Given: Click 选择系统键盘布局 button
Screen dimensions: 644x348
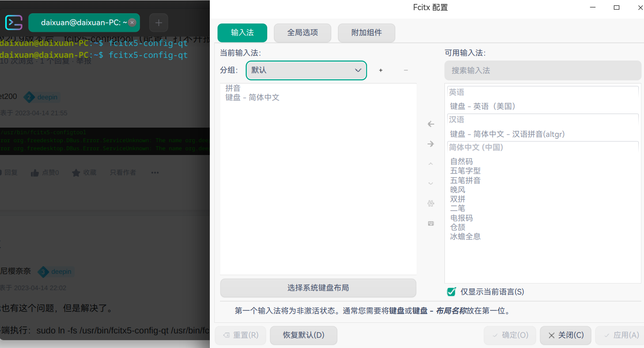Looking at the screenshot, I should [318, 288].
